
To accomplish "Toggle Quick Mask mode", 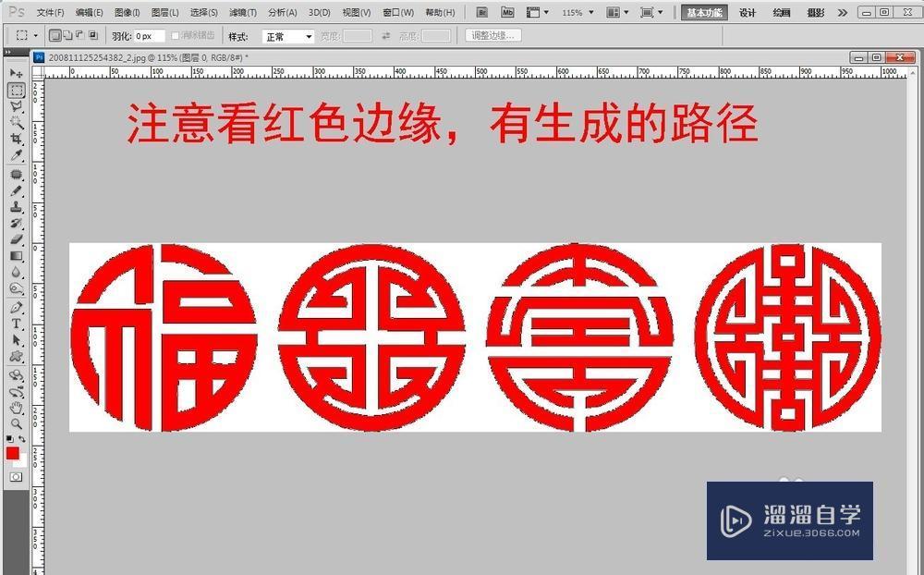I will point(16,477).
